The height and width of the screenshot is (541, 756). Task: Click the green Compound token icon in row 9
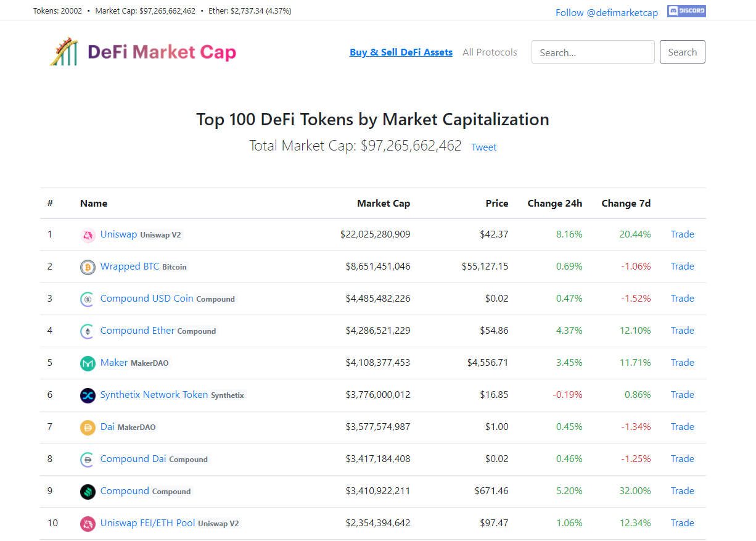click(88, 492)
